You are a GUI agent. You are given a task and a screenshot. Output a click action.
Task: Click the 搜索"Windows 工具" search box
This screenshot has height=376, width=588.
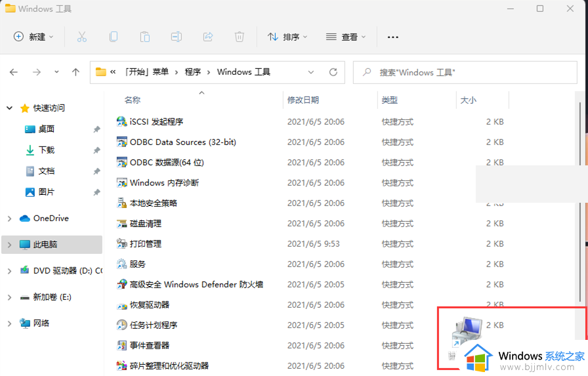pos(465,72)
